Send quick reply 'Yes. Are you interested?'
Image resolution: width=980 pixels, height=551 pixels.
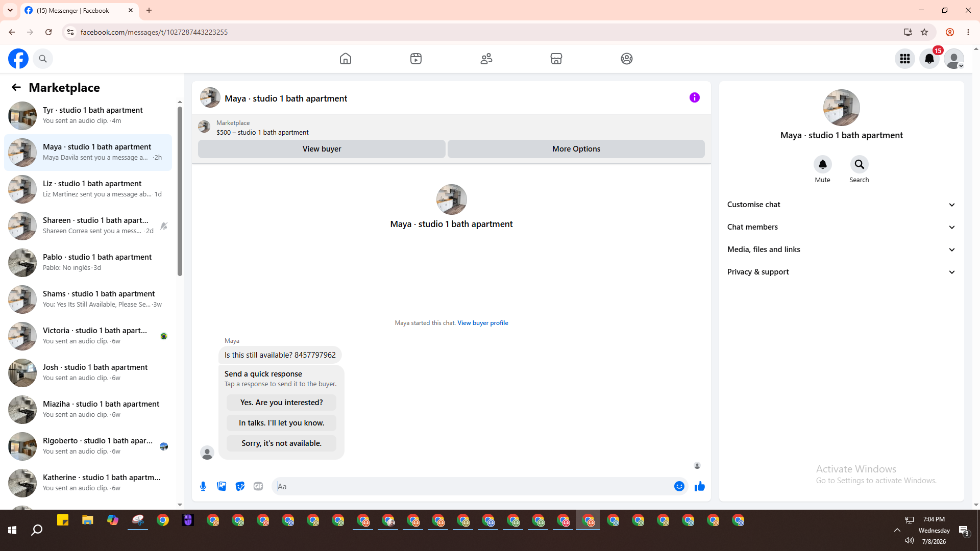[281, 403]
